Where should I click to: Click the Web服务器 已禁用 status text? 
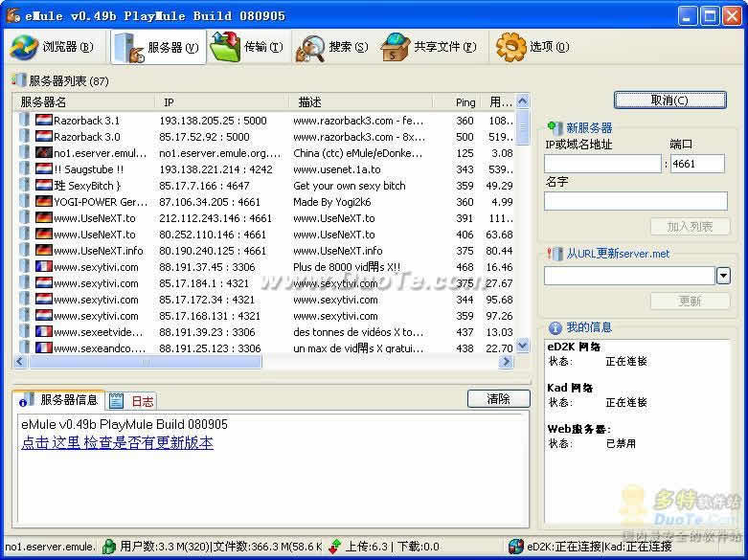pyautogui.click(x=621, y=443)
